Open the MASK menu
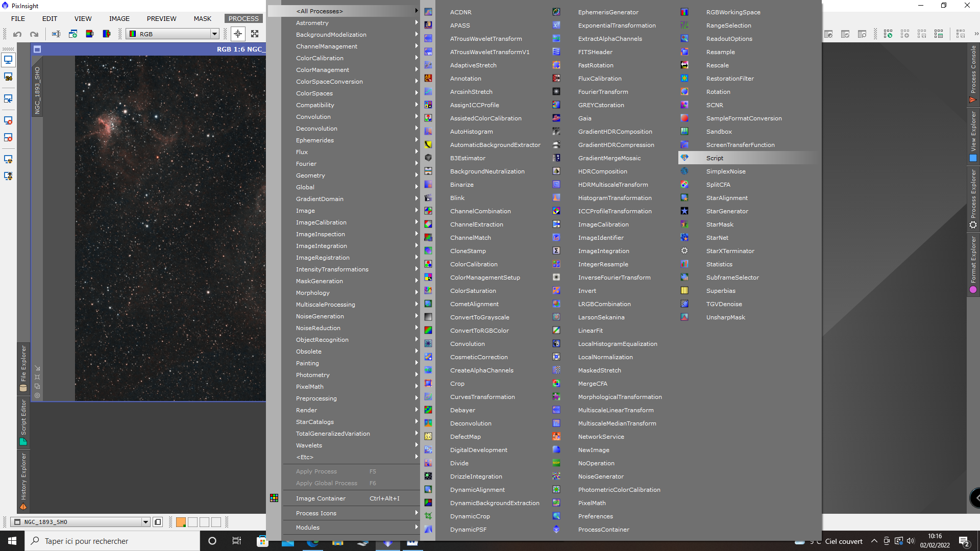The width and height of the screenshot is (980, 551). click(203, 19)
